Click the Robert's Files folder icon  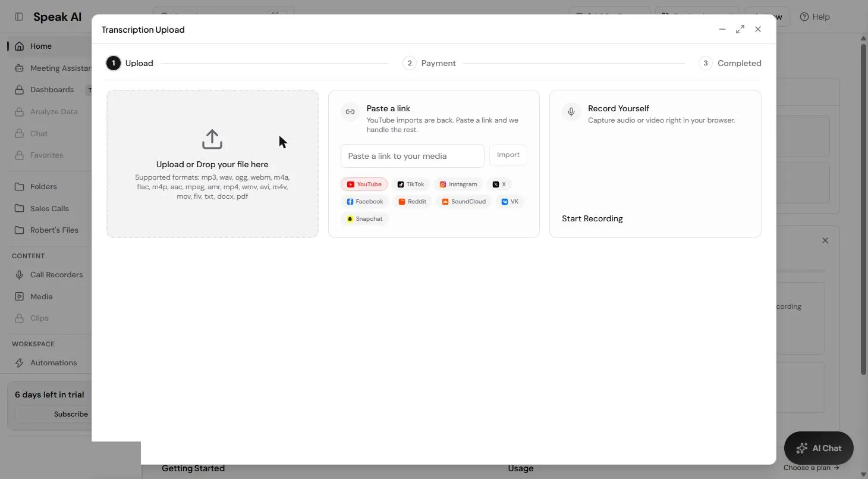[20, 230]
